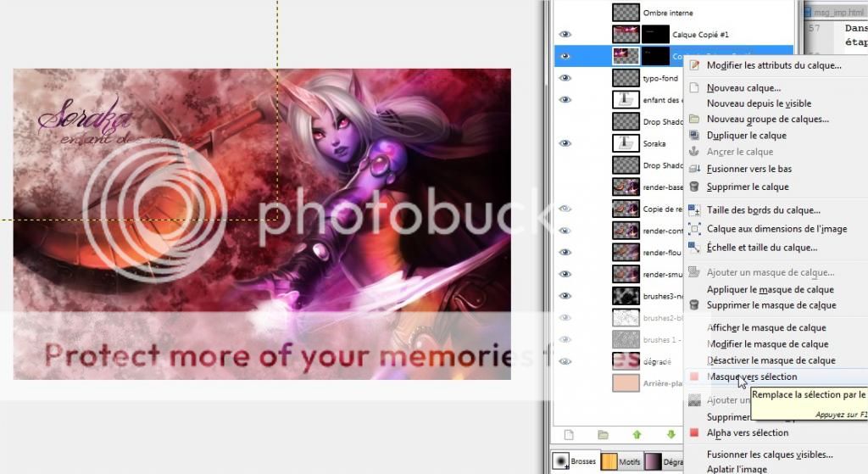Viewport: 868px width, 474px height.
Task: Hide the render-flou layer
Action: coord(565,253)
